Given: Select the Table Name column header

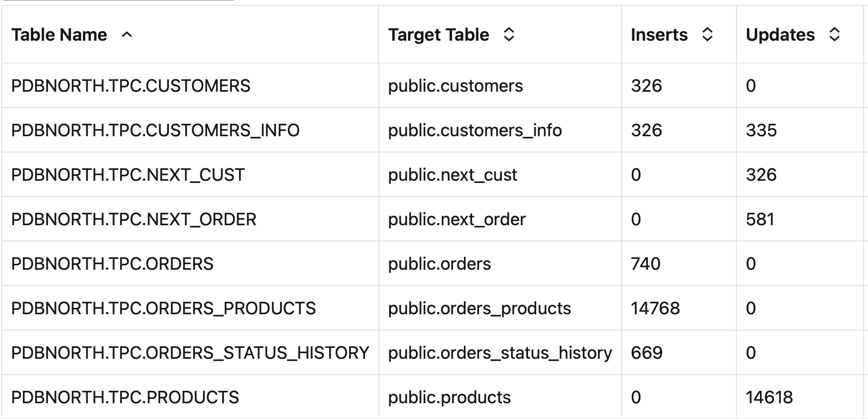Looking at the screenshot, I should tap(59, 34).
